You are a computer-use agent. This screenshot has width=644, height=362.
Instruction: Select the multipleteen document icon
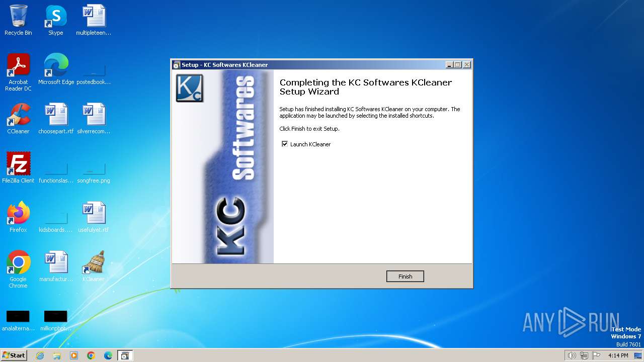pos(94,20)
